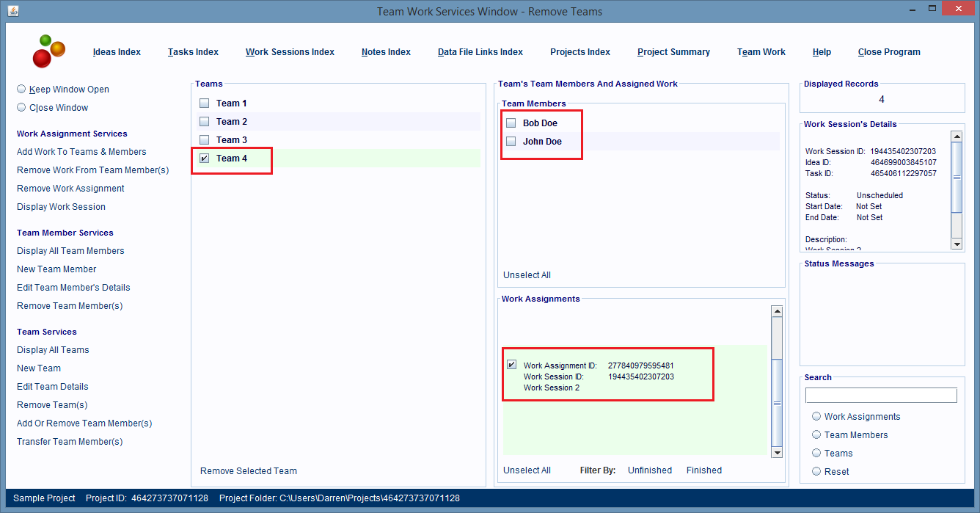Click Add Work To Teams & Members
This screenshot has width=980, height=513.
[x=81, y=152]
